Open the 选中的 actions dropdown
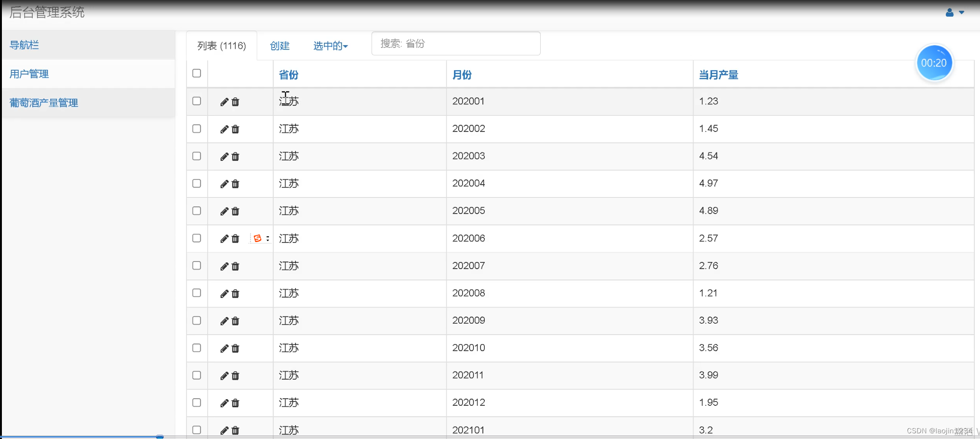The height and width of the screenshot is (439, 980). tap(331, 46)
